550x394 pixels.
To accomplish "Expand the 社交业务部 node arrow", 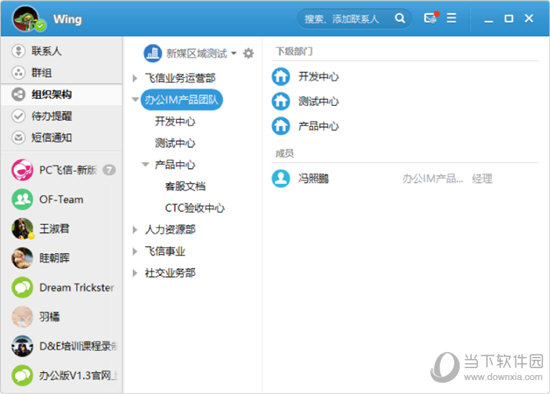I will point(135,273).
